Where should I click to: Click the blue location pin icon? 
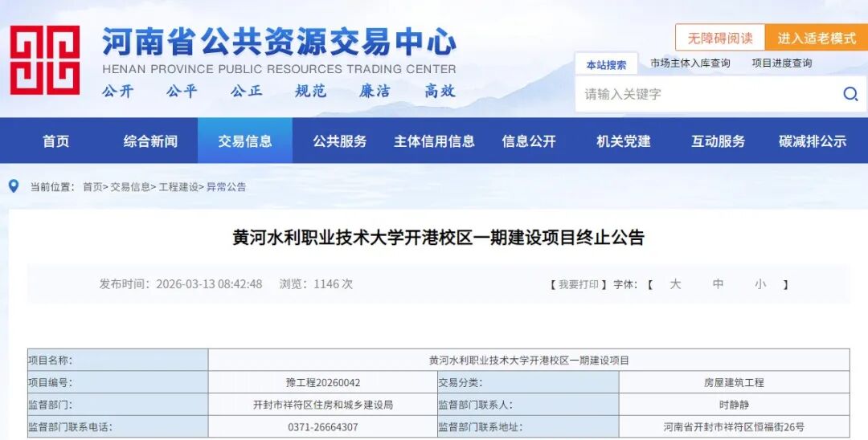pyautogui.click(x=14, y=186)
